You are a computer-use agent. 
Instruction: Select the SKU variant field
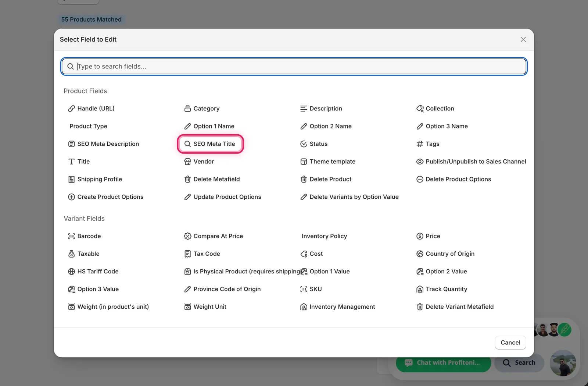tap(311, 289)
